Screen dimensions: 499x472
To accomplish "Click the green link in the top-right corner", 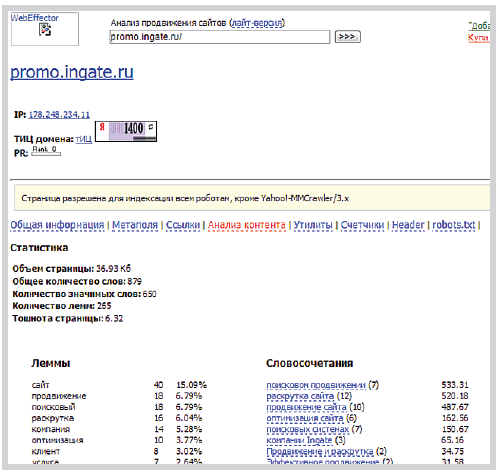I will [x=479, y=26].
